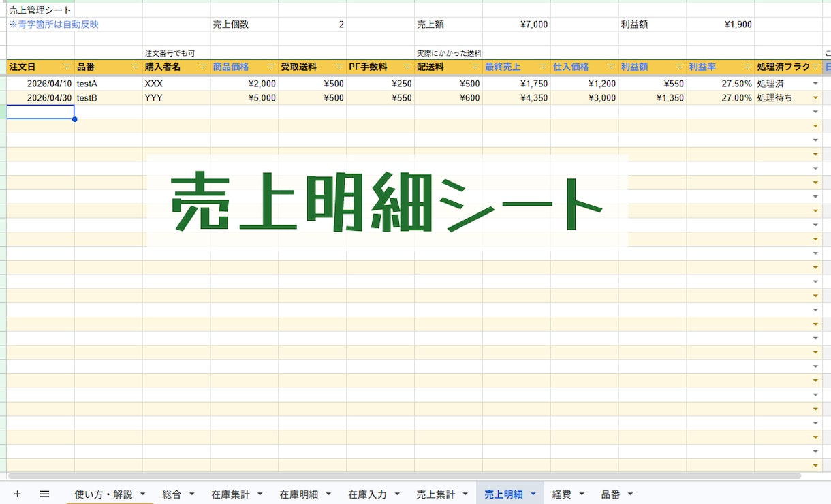This screenshot has height=504, width=831.
Task: Click the 購入者名 column filter icon
Action: point(203,67)
